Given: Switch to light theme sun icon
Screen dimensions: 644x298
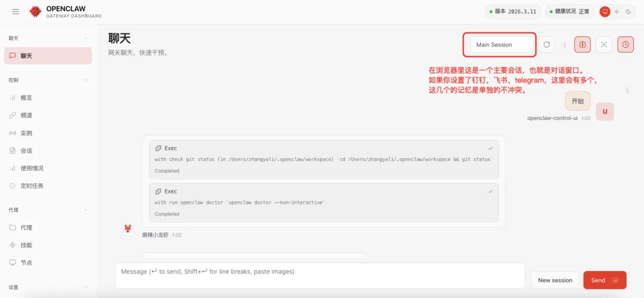Looking at the screenshot, I should 617,11.
